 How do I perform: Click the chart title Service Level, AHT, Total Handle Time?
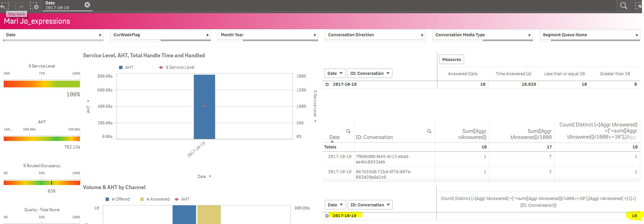(x=144, y=56)
